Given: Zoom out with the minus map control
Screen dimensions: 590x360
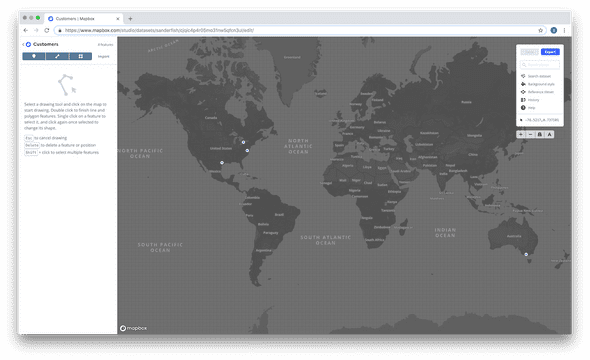Looking at the screenshot, I should click(x=530, y=134).
